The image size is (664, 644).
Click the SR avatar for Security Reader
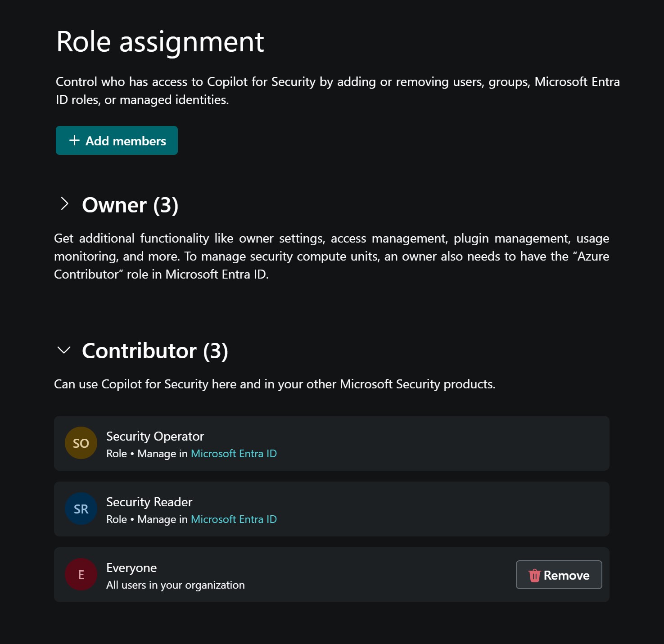click(81, 509)
